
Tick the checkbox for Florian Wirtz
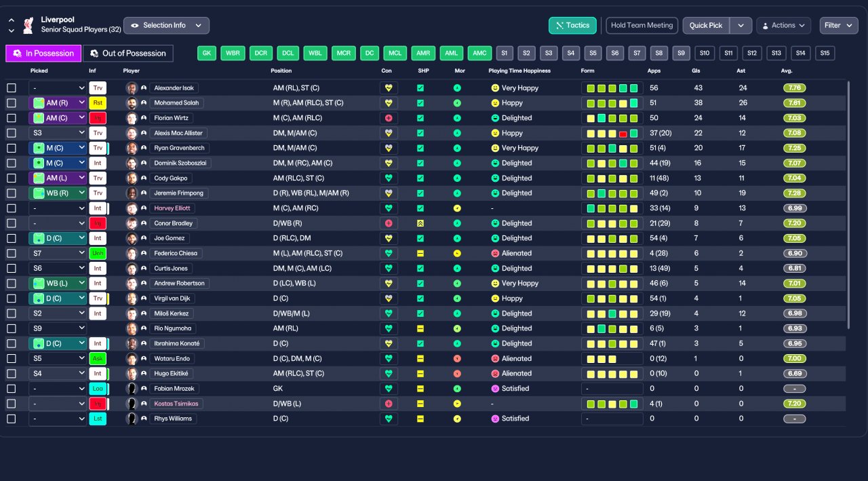12,118
